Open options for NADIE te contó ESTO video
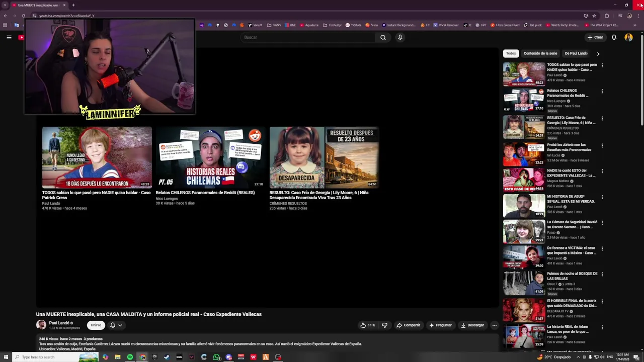The width and height of the screenshot is (644, 362). 602,171
